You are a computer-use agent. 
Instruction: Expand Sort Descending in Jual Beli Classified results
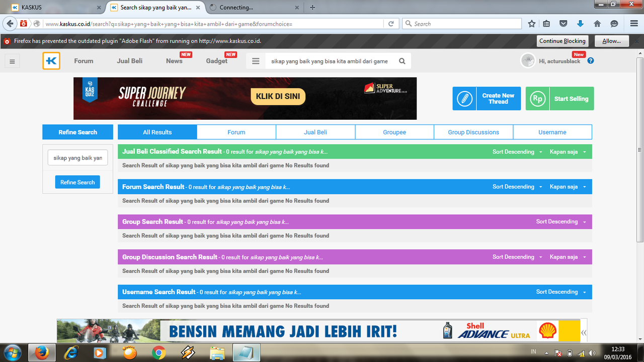517,152
